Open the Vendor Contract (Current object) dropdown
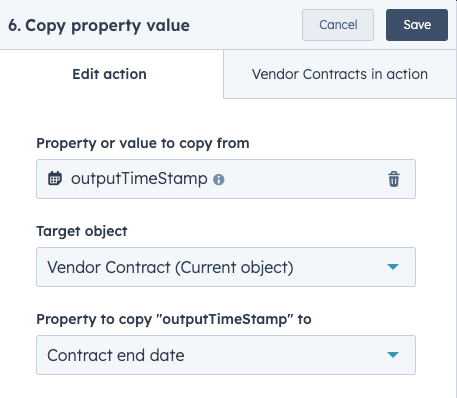The width and height of the screenshot is (457, 398). 226,267
